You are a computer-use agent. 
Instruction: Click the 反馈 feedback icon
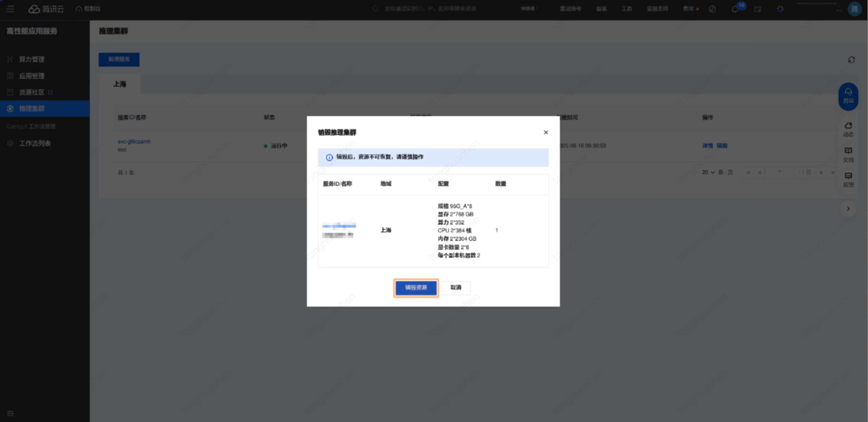(848, 179)
